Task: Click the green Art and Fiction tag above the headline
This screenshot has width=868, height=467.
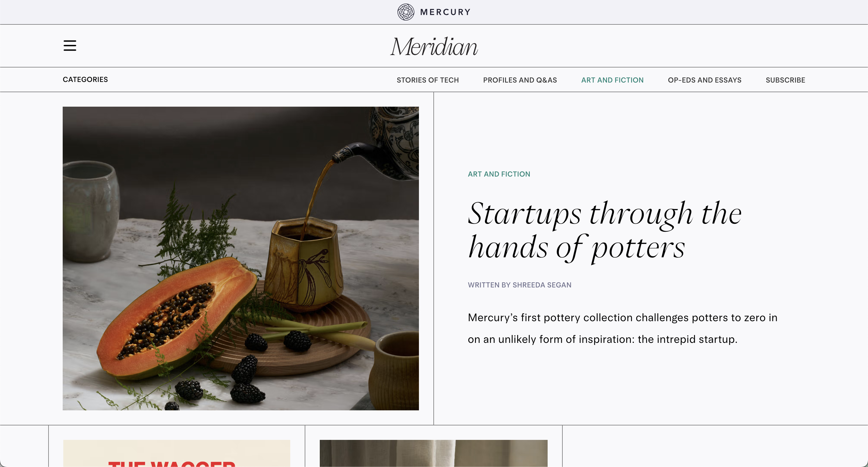Action: [x=499, y=174]
